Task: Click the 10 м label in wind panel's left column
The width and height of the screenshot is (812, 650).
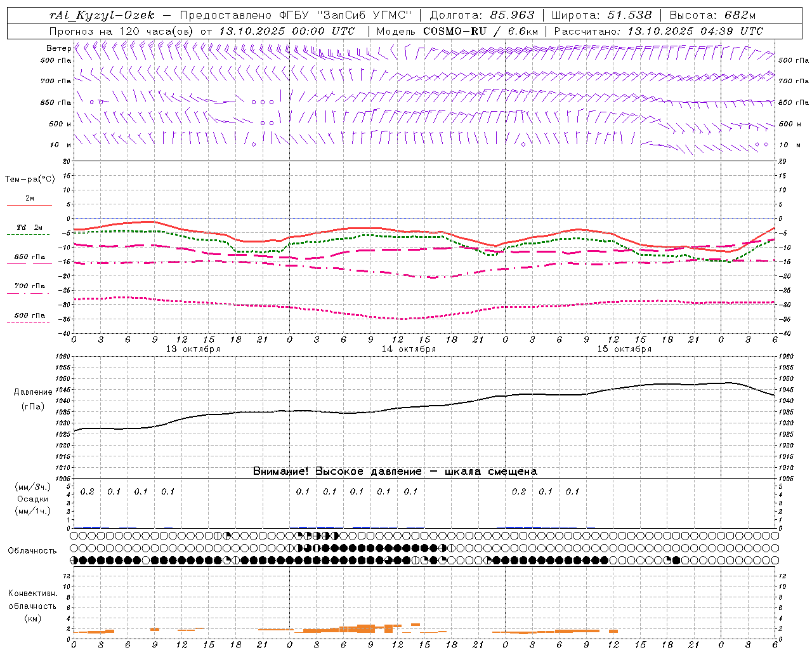Action: (61, 145)
